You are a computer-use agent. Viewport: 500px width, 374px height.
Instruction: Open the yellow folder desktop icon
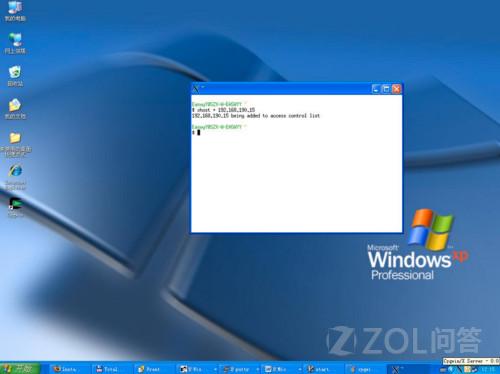click(15, 144)
